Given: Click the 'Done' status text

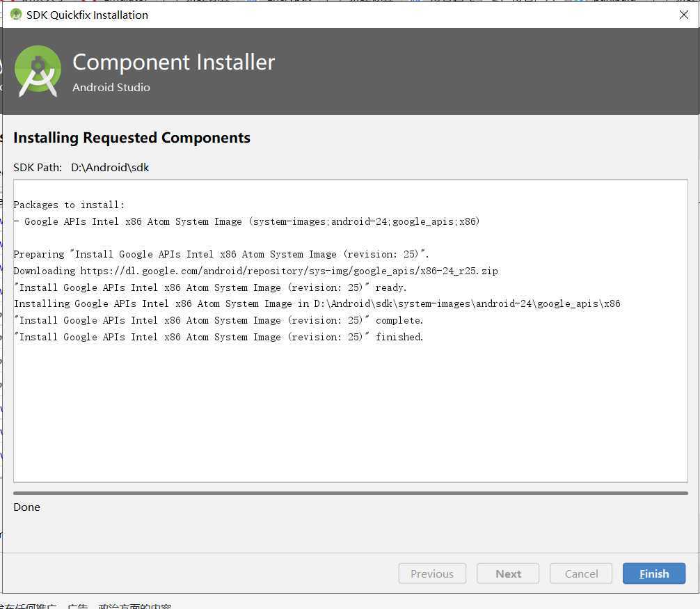Looking at the screenshot, I should point(26,507).
